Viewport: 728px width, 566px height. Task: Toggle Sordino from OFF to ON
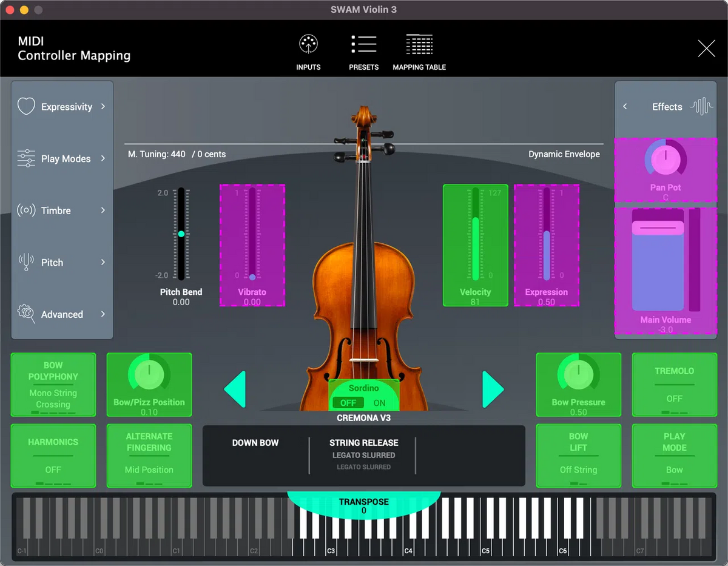tap(380, 402)
